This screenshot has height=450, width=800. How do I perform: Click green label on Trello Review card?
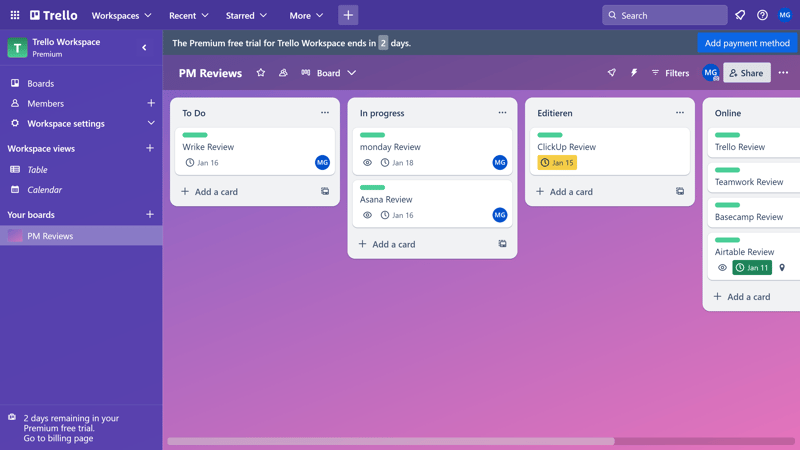coord(728,135)
